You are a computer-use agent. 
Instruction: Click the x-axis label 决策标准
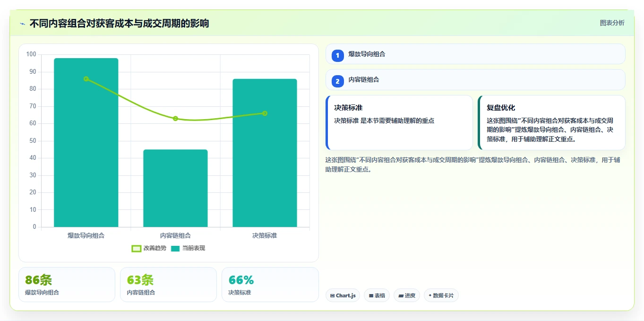click(x=265, y=235)
